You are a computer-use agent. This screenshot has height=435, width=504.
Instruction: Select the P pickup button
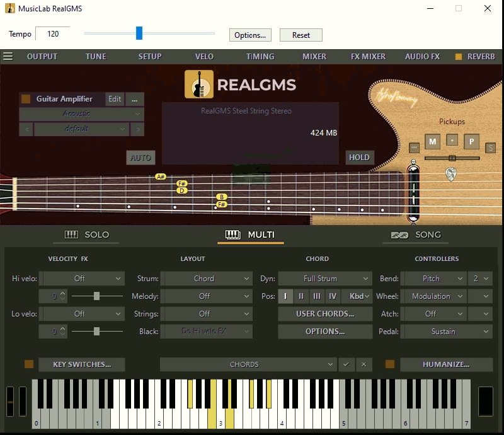click(471, 142)
